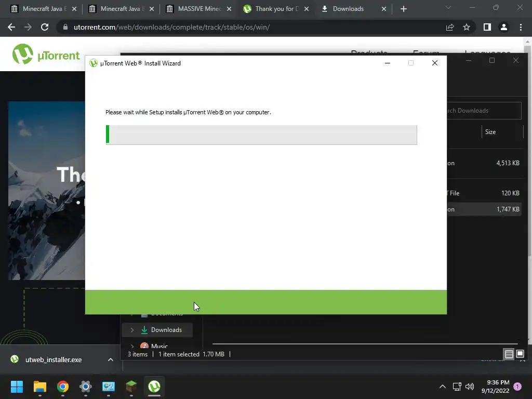Screen dimensions: 532x399
Task: Click the Search Downloads field in Explorer
Action: [484, 111]
